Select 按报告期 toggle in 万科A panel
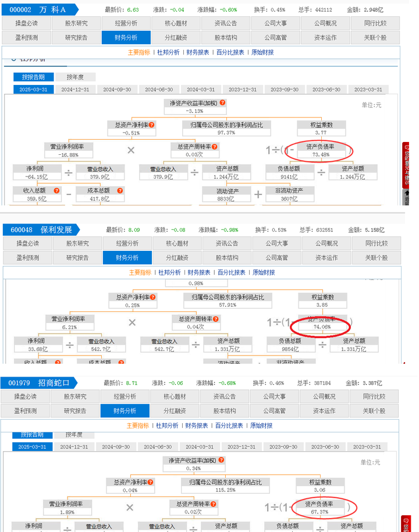 point(34,77)
